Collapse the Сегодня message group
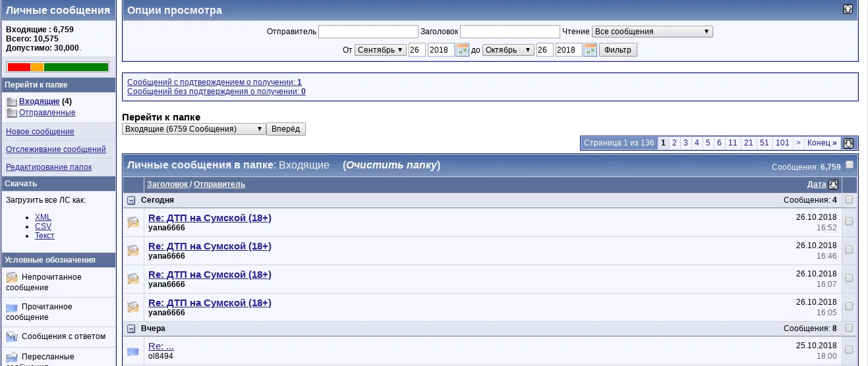The image size is (868, 366). pos(131,200)
